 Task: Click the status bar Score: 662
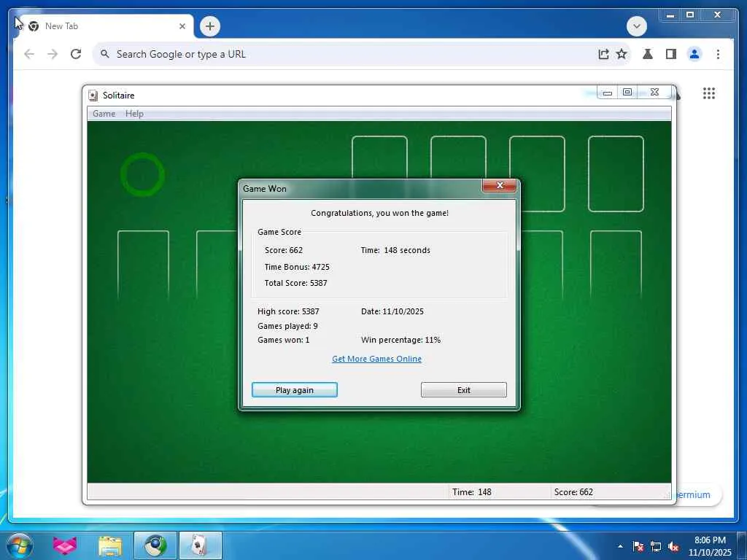pyautogui.click(x=573, y=492)
